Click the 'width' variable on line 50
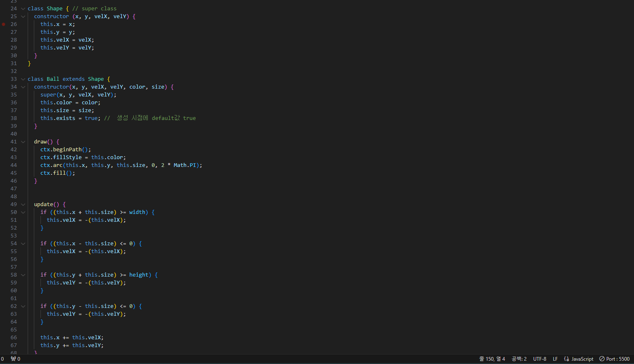The image size is (634, 364). [x=137, y=212]
